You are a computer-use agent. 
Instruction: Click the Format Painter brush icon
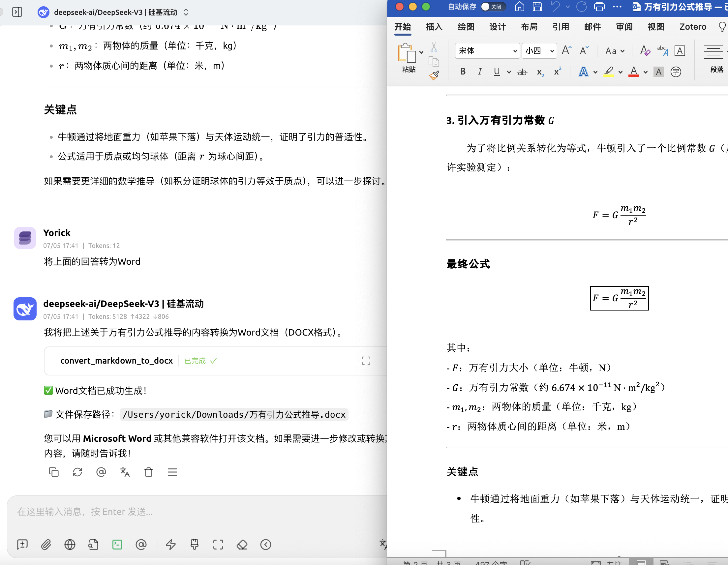coord(434,75)
